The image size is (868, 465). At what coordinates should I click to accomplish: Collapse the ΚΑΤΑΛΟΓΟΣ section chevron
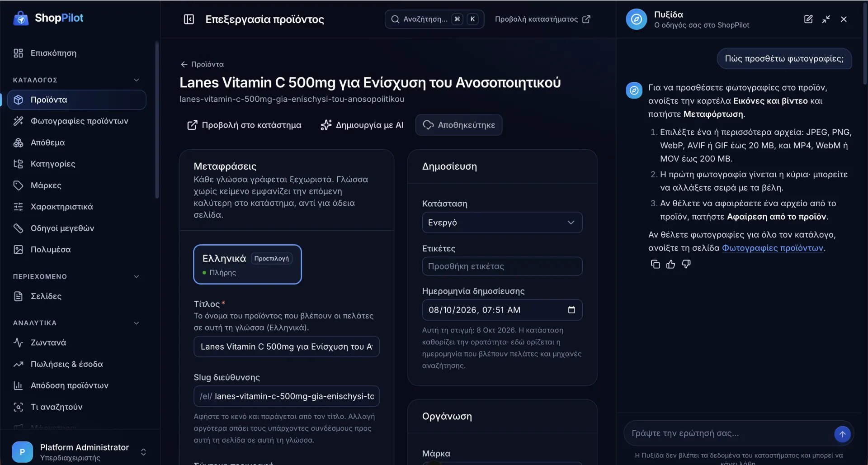[136, 80]
